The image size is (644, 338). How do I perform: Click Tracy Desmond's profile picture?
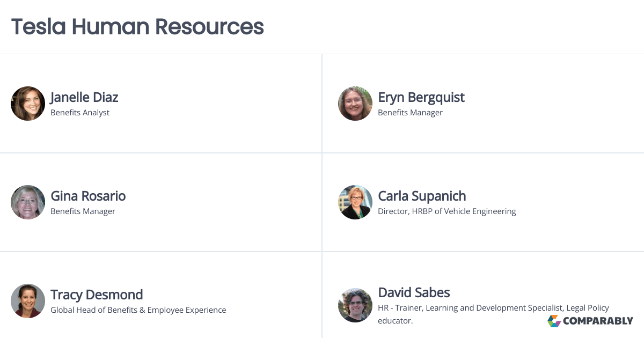(x=28, y=301)
